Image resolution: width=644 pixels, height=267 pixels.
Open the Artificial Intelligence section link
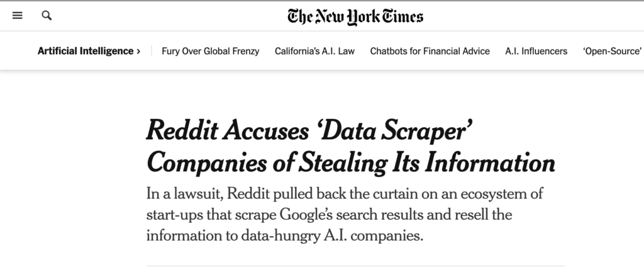(85, 51)
